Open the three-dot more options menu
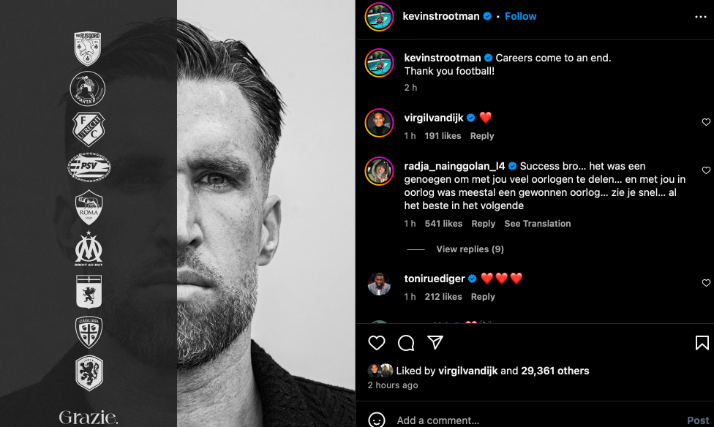714x427 pixels. coord(701,16)
